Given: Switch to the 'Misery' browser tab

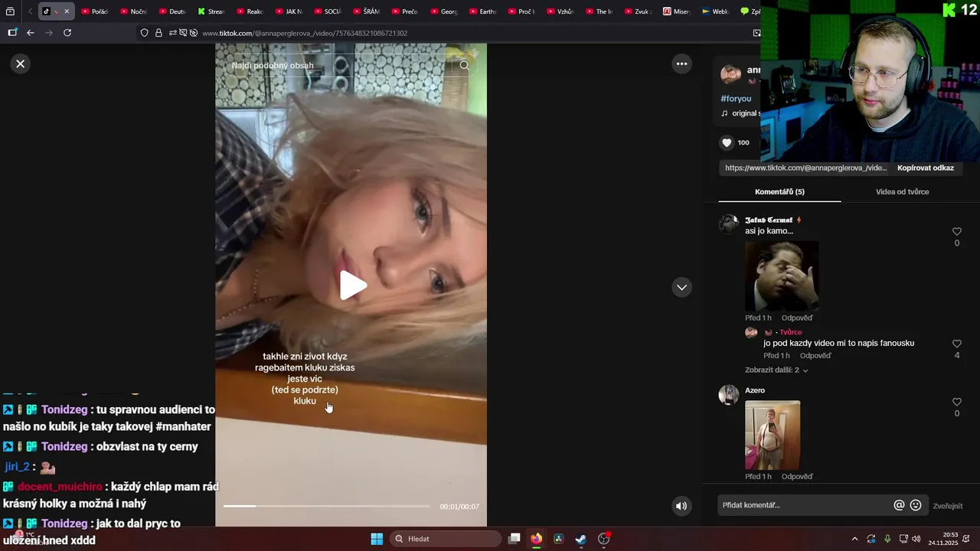Looking at the screenshot, I should (676, 11).
